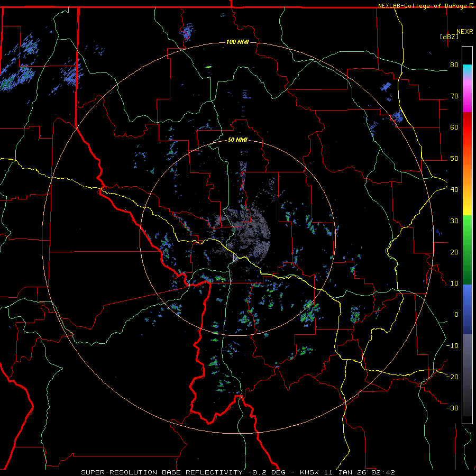The image size is (476, 476).
Task: Select the 70 value on dBZ scale
Action: (x=454, y=96)
